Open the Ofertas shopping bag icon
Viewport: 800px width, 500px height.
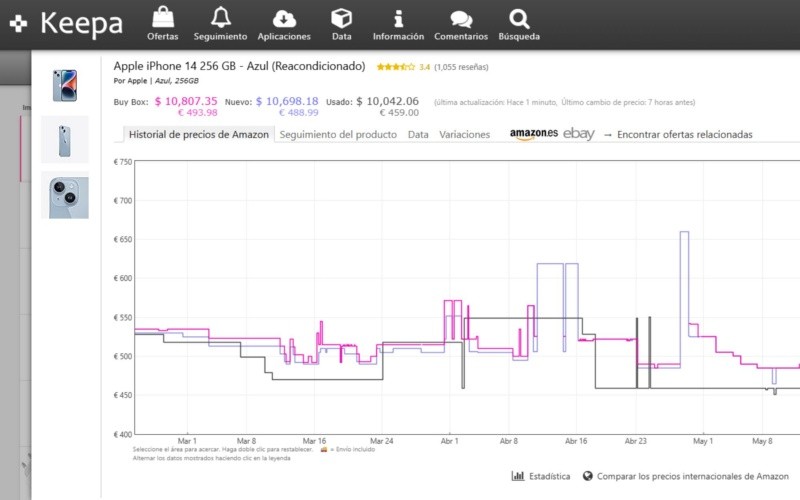(163, 18)
